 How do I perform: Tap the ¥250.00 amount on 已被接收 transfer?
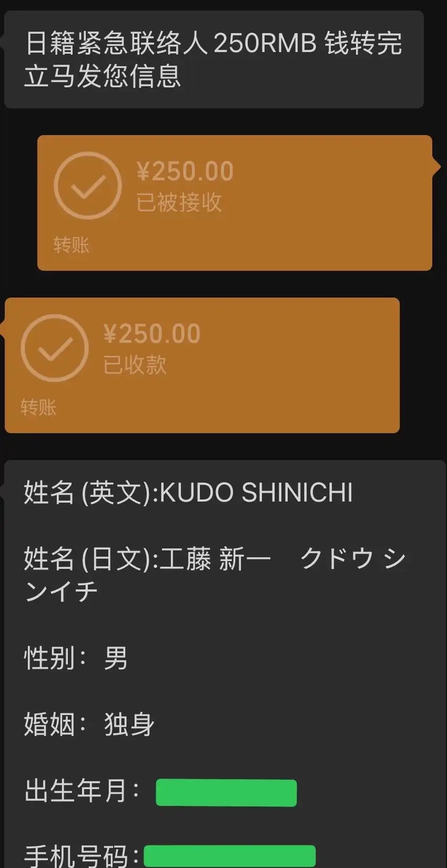pos(185,171)
